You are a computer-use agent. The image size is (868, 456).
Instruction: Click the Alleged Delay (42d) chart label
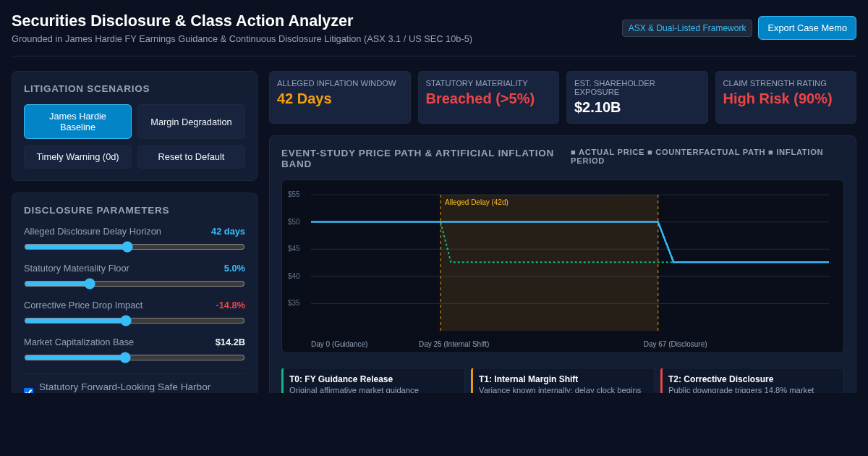click(x=477, y=203)
